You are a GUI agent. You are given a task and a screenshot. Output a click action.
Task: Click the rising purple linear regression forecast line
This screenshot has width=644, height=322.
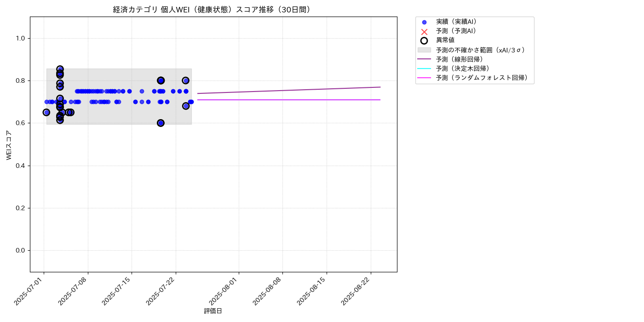[x=289, y=90]
